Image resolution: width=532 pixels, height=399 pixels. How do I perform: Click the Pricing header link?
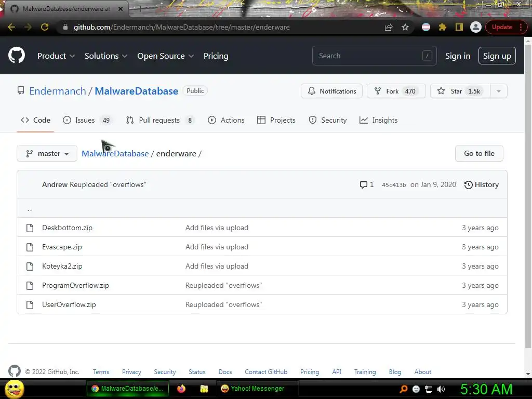pyautogui.click(x=216, y=56)
